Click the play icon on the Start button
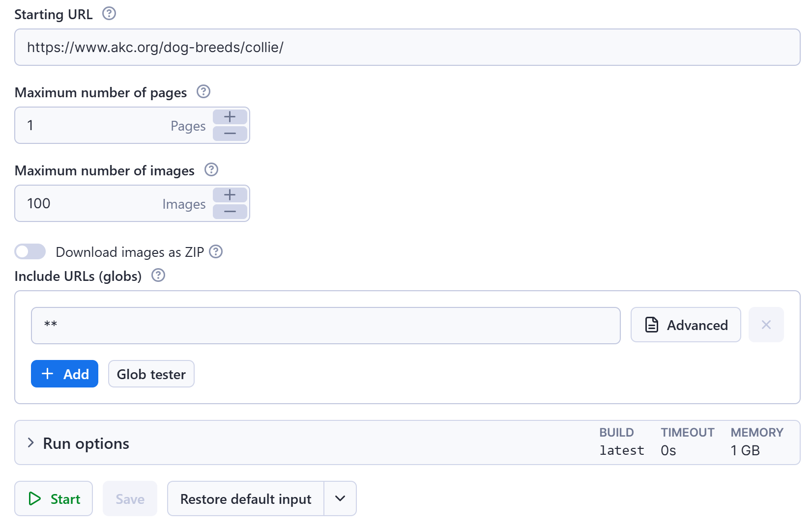812x524 pixels. (x=34, y=498)
